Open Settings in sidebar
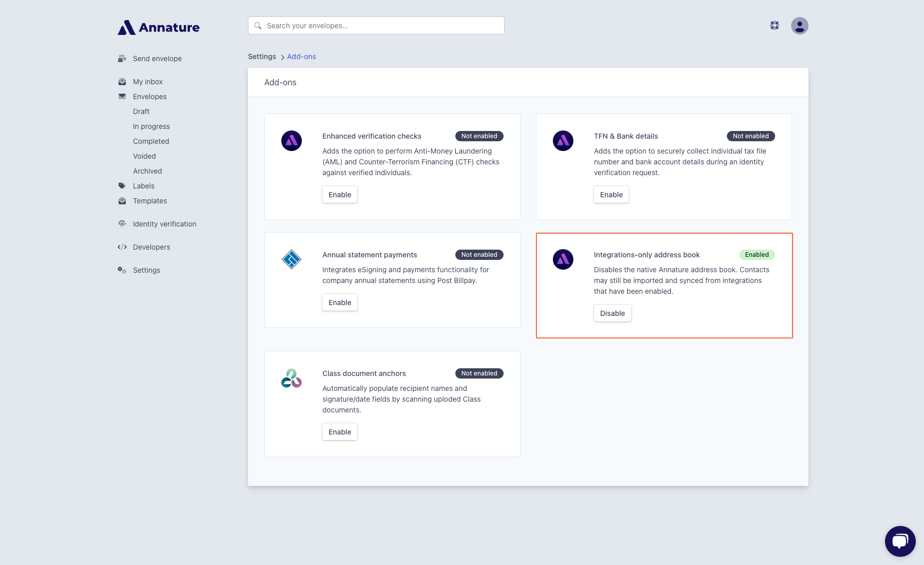Image resolution: width=924 pixels, height=565 pixels. 146,270
